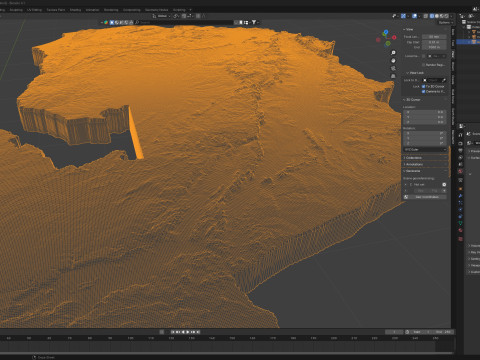This screenshot has width=480, height=360.
Task: Open viewport shading options dropdown
Action: 451,16
